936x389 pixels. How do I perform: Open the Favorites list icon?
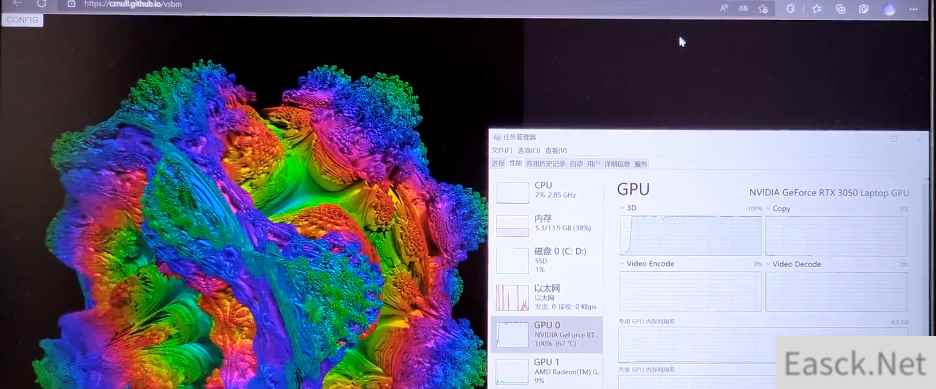(816, 8)
